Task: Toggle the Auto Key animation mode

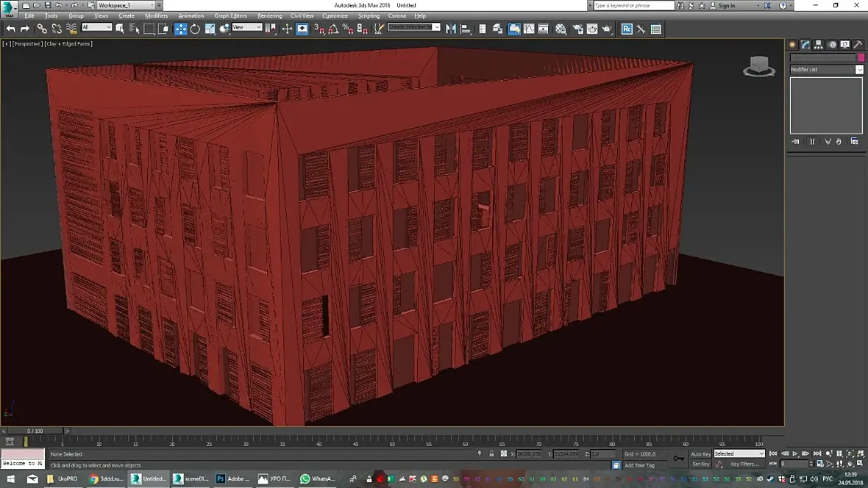Action: 700,453
